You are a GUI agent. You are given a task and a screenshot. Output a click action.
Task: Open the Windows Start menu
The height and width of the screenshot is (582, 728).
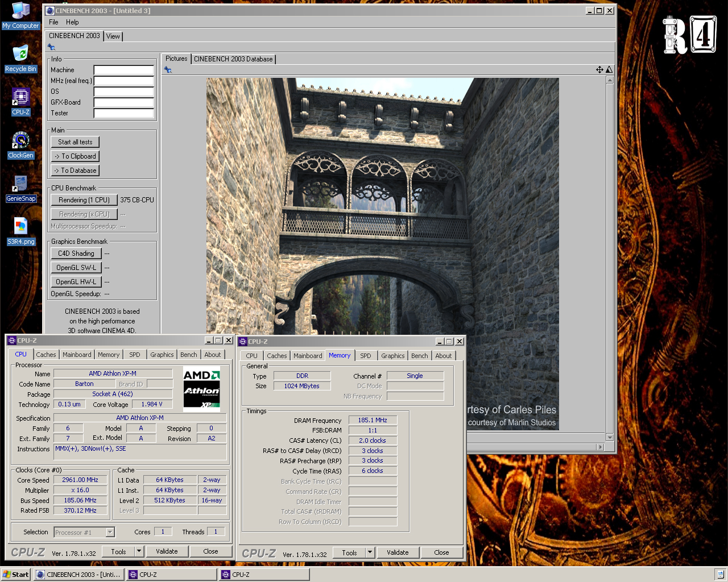point(15,575)
